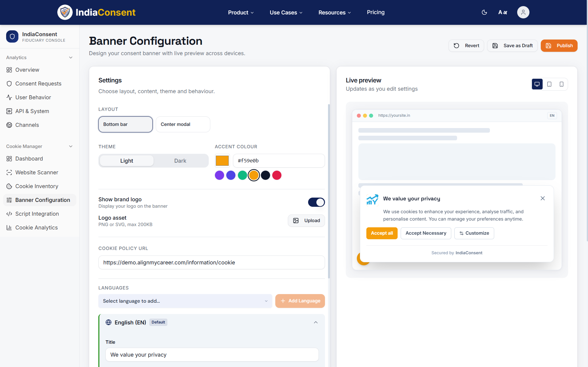
Task: Switch preview to desktop device
Action: pyautogui.click(x=537, y=84)
